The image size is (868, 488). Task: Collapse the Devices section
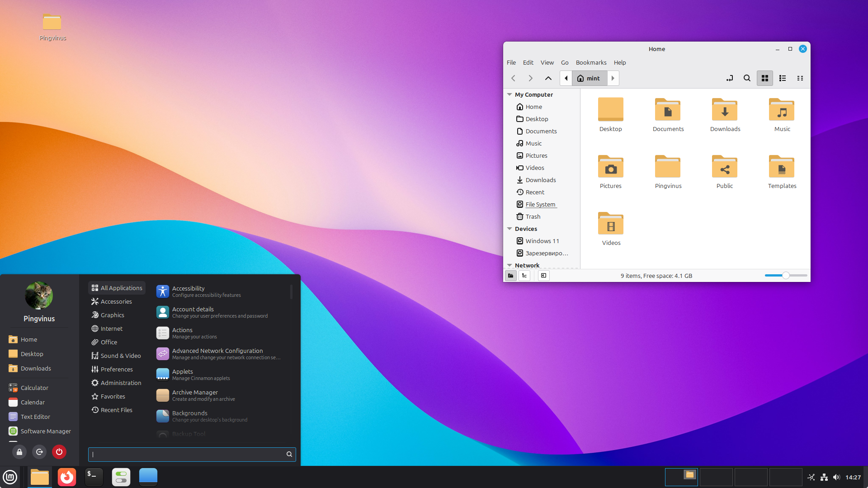tap(509, 229)
